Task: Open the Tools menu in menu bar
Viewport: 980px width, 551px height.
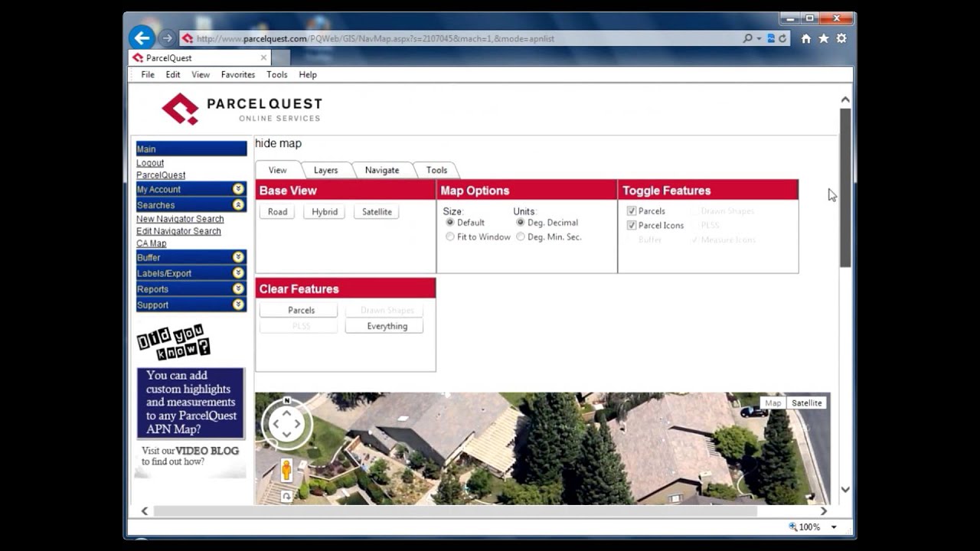Action: tap(277, 74)
